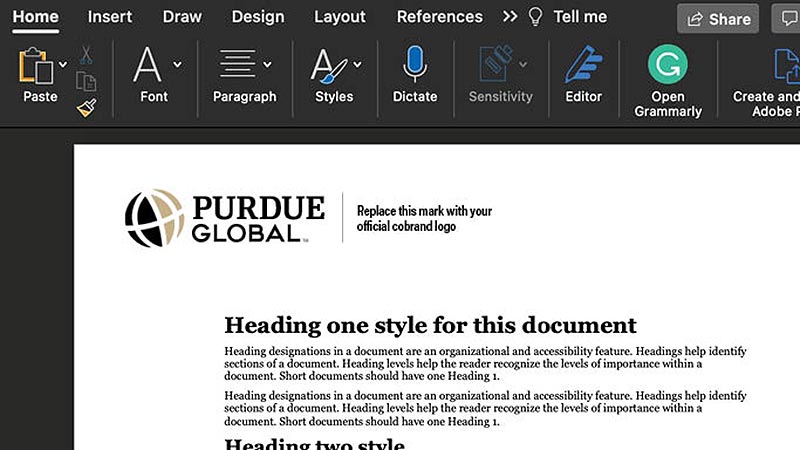
Task: Start Dictate with the microphone icon
Action: click(415, 64)
